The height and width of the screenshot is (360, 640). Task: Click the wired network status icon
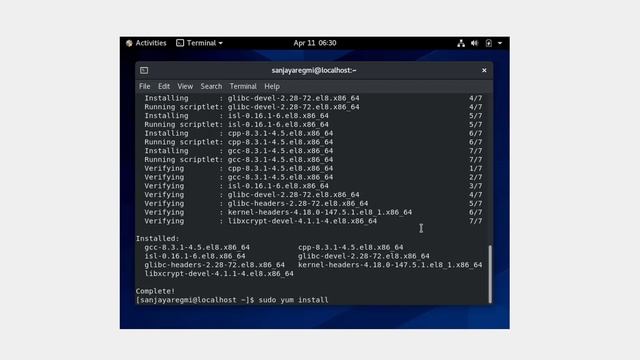(461, 43)
